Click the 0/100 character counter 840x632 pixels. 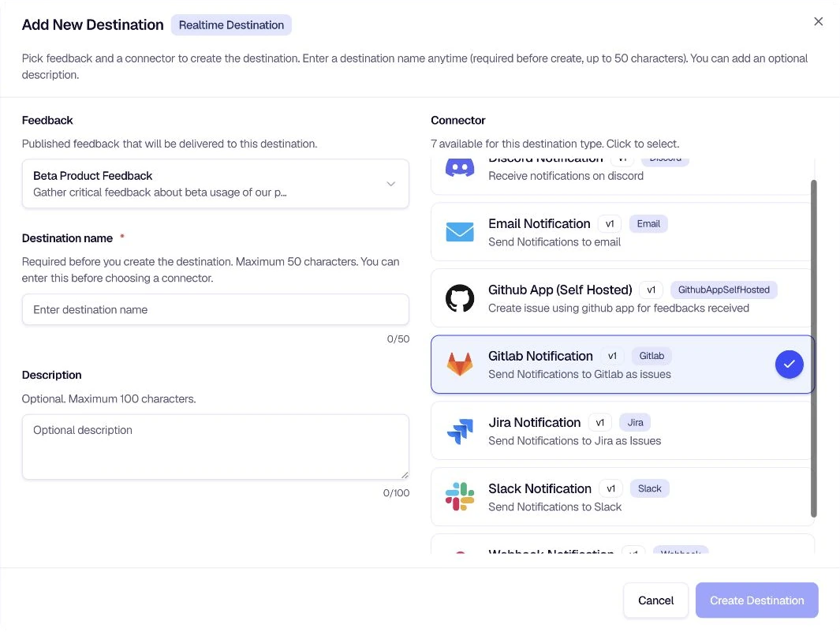[396, 493]
